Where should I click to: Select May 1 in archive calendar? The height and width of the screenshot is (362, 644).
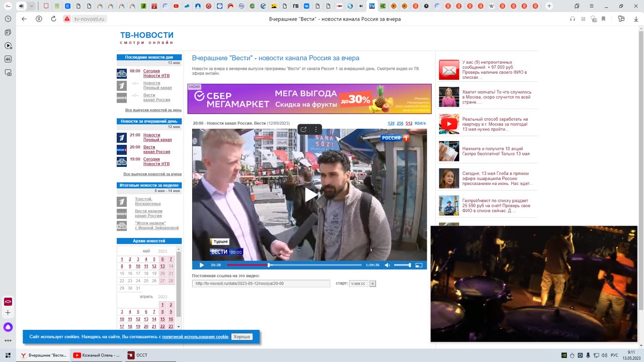pyautogui.click(x=122, y=259)
